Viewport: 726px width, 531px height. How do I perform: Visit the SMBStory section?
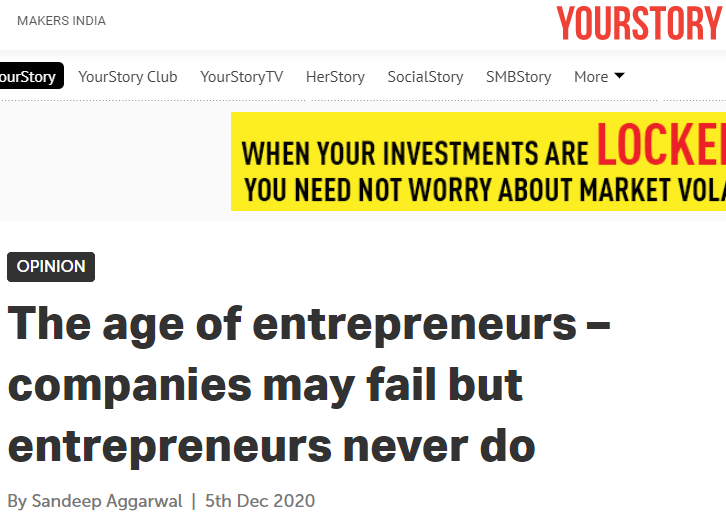click(518, 77)
